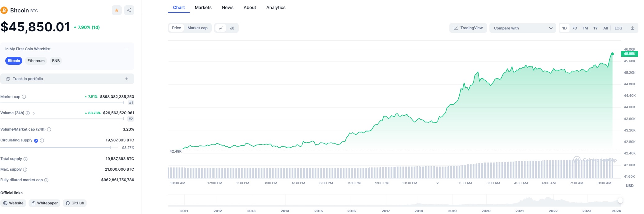Switch to line chart view icon

221,28
